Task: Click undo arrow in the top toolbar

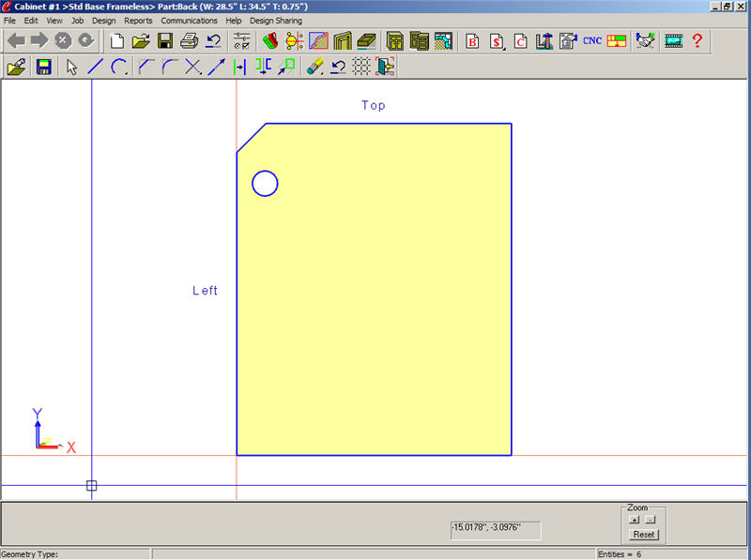Action: pos(213,40)
